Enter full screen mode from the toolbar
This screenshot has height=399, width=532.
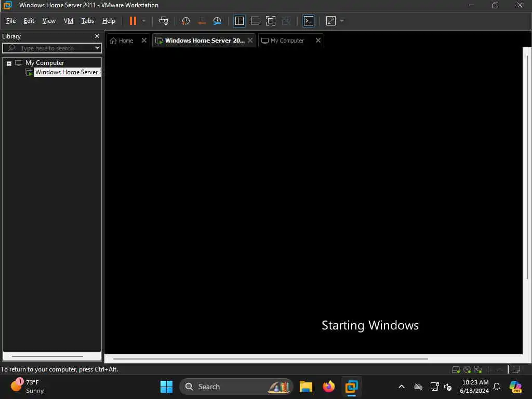[x=270, y=21]
